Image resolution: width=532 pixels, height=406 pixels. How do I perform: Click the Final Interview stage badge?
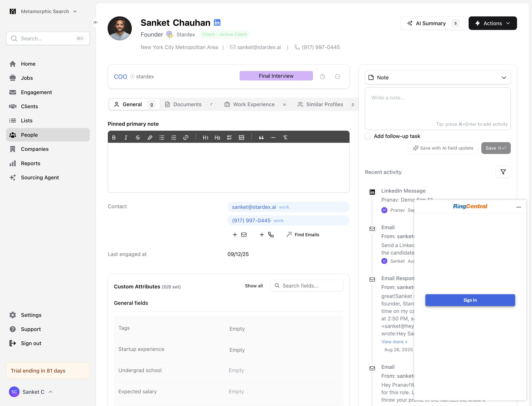point(276,76)
